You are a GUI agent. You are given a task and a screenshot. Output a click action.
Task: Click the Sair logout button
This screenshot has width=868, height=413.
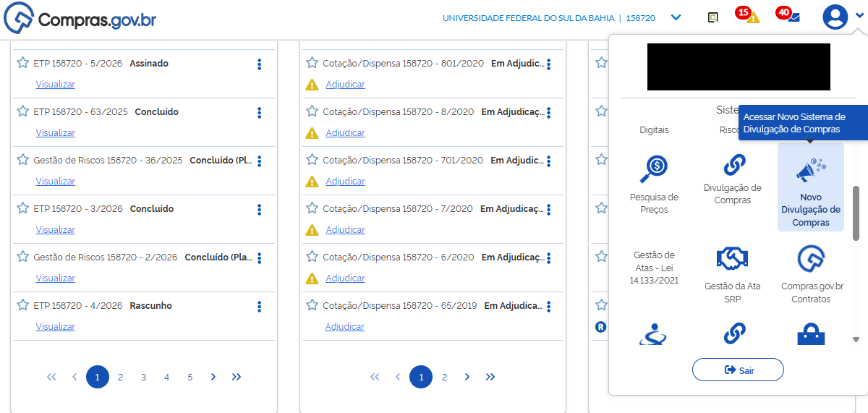pos(738,370)
